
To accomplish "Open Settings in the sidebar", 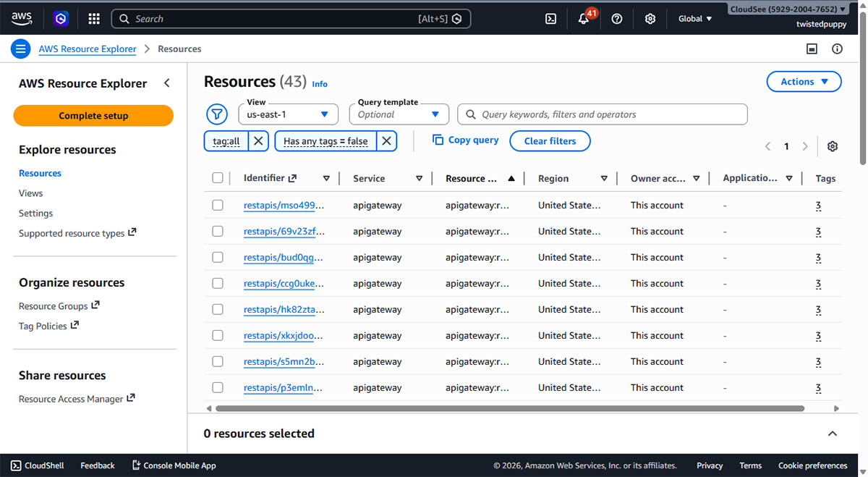I will coord(35,214).
